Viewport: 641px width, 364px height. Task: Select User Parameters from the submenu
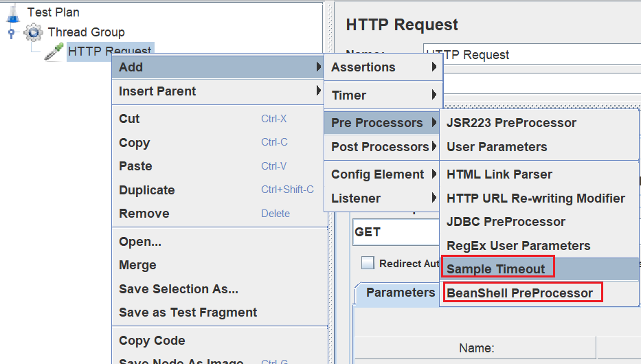tap(497, 147)
